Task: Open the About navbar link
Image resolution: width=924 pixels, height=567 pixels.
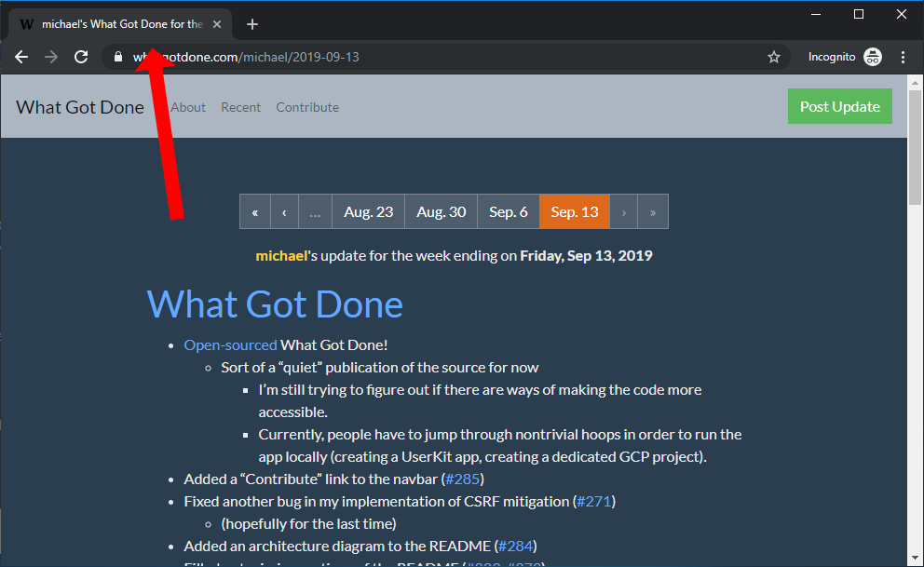Action: pyautogui.click(x=188, y=107)
